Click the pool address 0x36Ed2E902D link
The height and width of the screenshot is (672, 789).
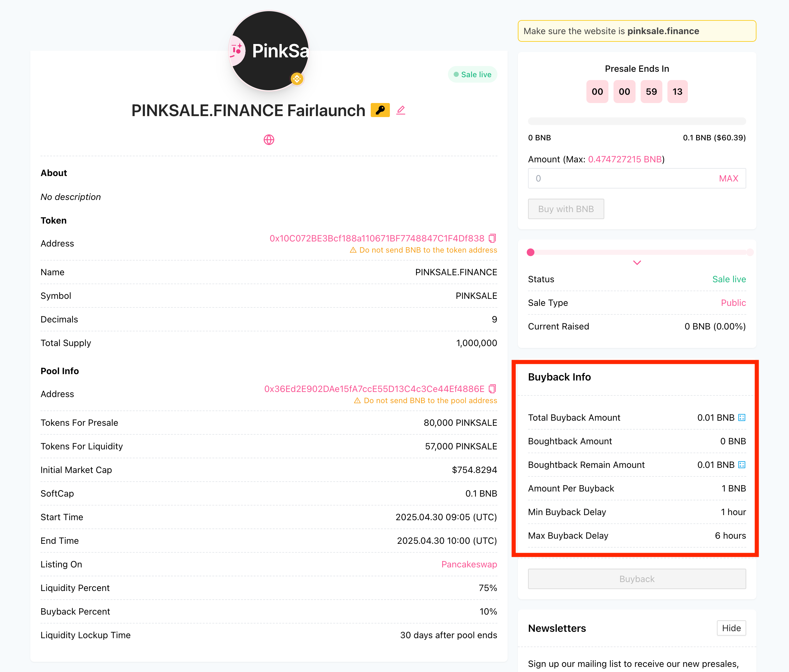(x=374, y=389)
